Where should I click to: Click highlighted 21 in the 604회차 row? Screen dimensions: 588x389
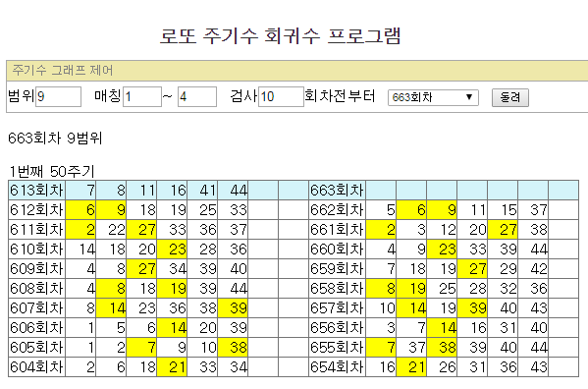coord(172,366)
